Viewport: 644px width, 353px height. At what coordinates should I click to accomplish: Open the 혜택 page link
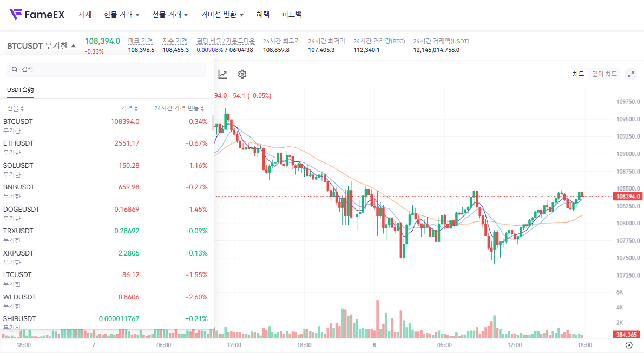tap(263, 15)
